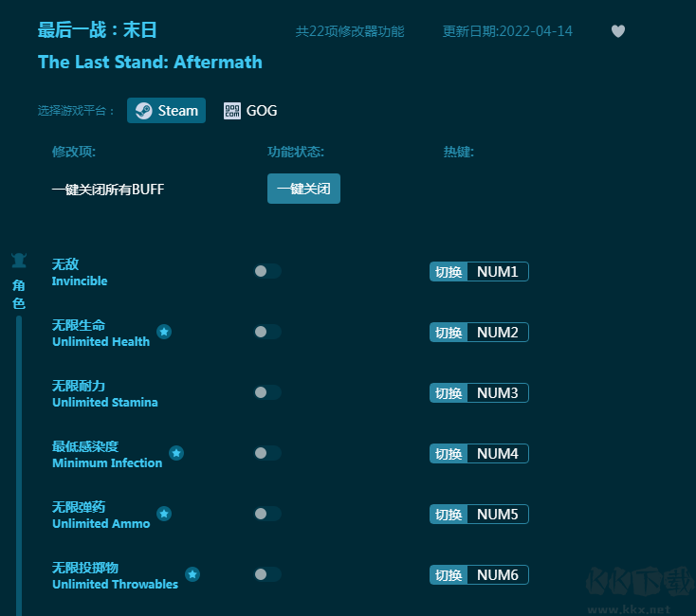Click the star icon beside Unlimited Throwables
The height and width of the screenshot is (616, 696).
point(192,574)
